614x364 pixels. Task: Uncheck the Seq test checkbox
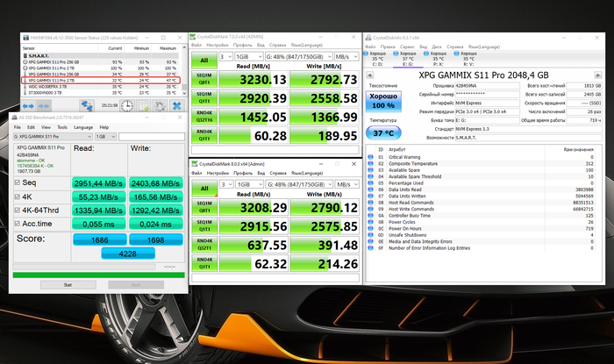(19, 182)
